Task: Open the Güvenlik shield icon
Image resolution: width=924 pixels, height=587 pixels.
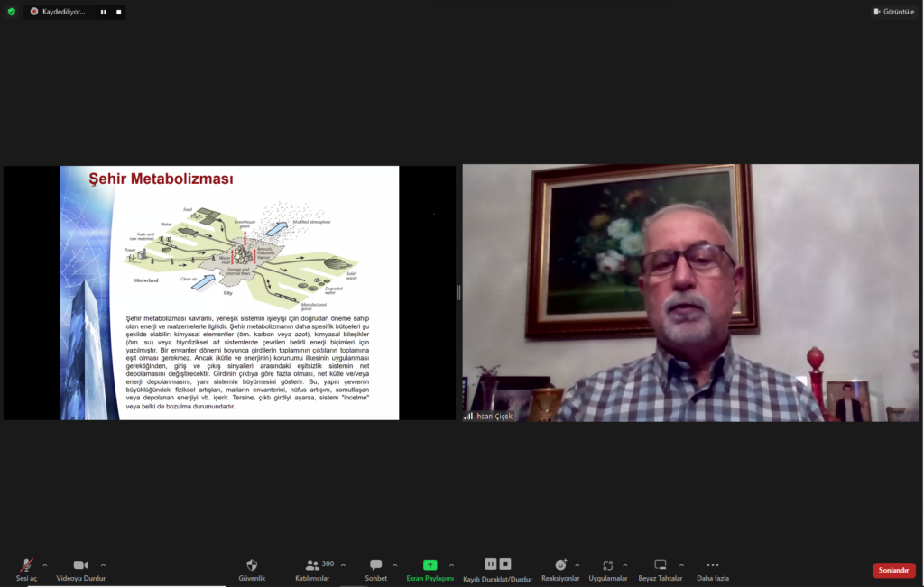Action: (252, 565)
